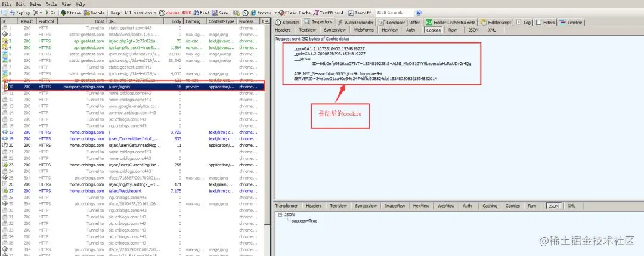Image resolution: width=644 pixels, height=256 pixels.
Task: Click the MSDN Search input field
Action: [x=394, y=13]
